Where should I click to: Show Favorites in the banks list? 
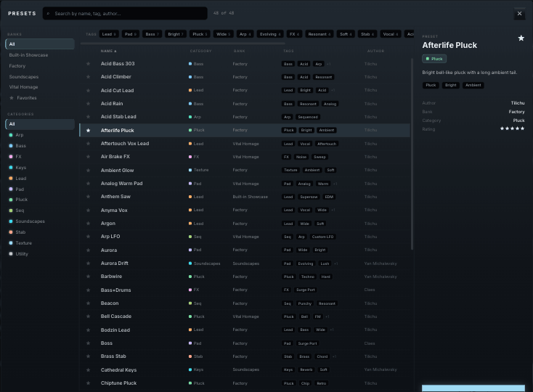40,98
